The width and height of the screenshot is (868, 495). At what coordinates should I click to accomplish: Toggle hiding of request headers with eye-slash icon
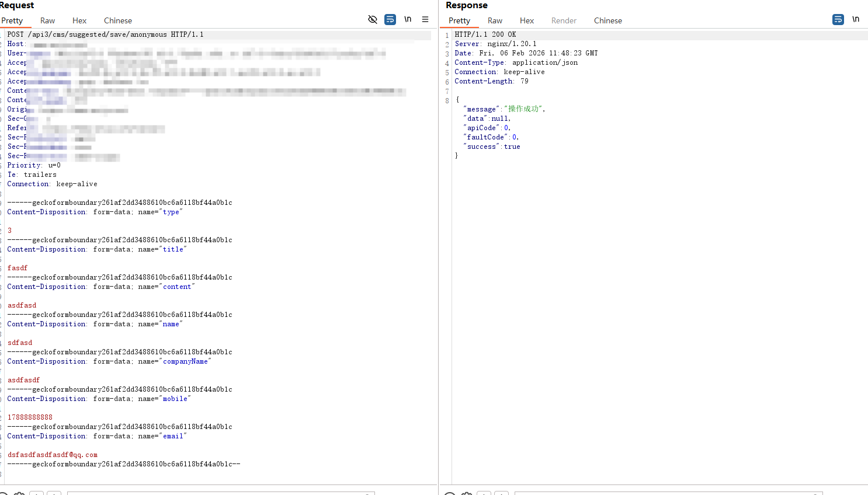point(373,19)
